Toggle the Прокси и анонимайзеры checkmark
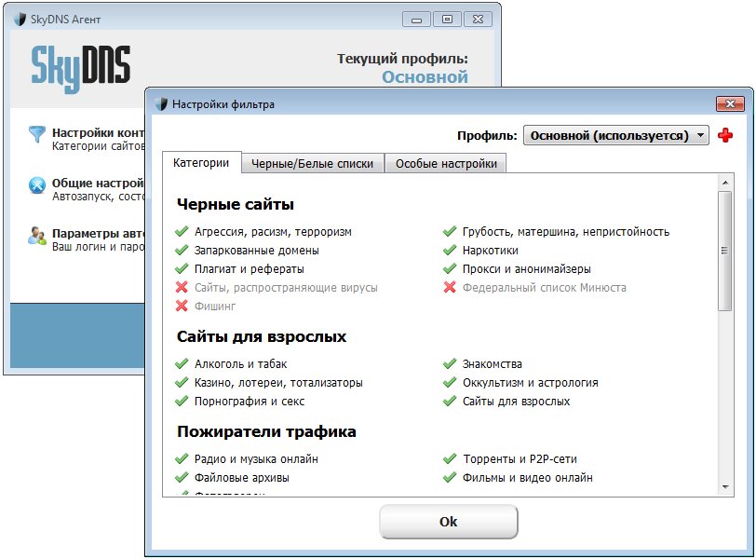Viewport: 756px width, 559px height. point(450,268)
